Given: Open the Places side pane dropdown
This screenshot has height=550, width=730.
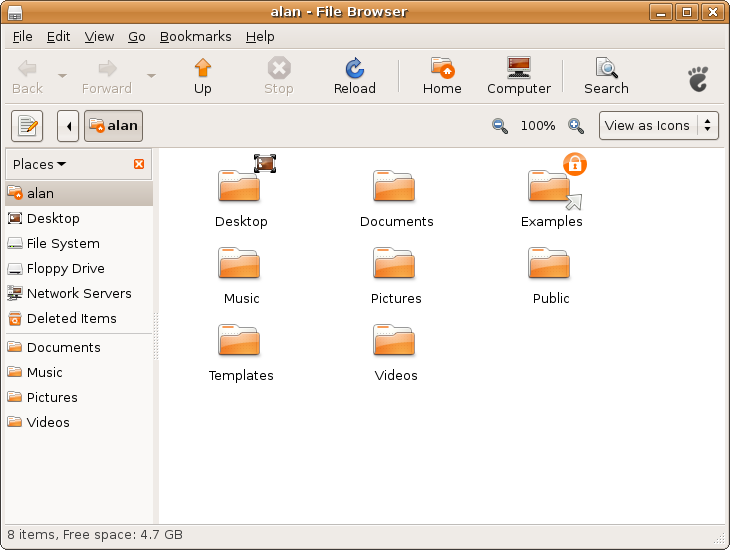Looking at the screenshot, I should pyautogui.click(x=40, y=164).
